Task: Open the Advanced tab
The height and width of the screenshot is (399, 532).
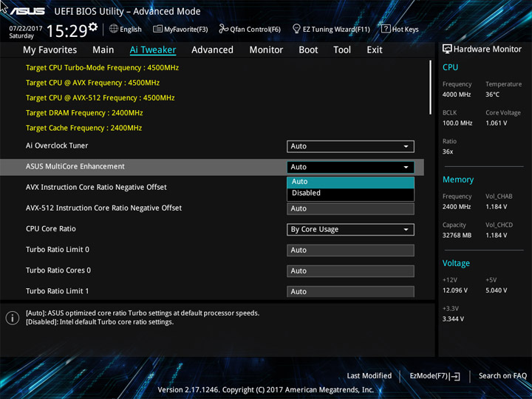Action: tap(212, 50)
